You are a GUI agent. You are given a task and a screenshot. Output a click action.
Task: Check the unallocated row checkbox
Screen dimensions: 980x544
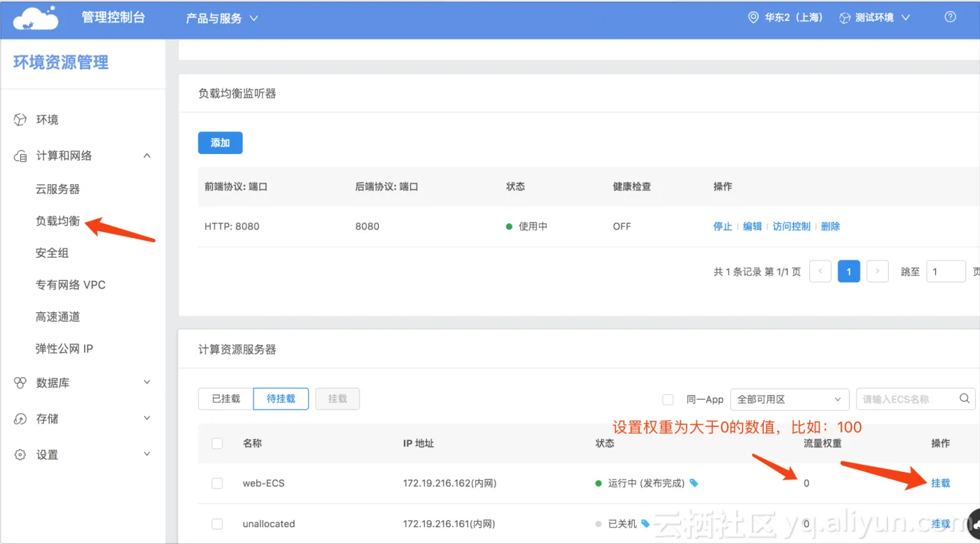(x=217, y=524)
